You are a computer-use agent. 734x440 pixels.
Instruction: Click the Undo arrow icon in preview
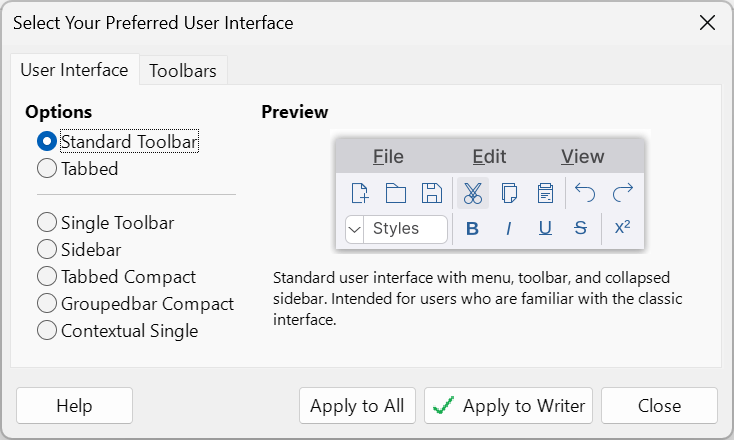[x=585, y=192]
